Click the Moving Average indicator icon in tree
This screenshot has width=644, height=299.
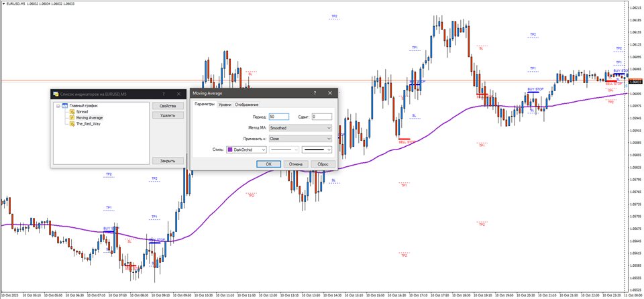click(x=72, y=117)
